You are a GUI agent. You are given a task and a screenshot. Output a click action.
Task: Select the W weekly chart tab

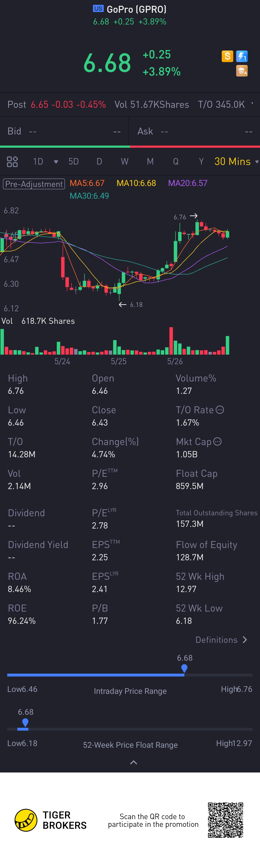point(124,162)
